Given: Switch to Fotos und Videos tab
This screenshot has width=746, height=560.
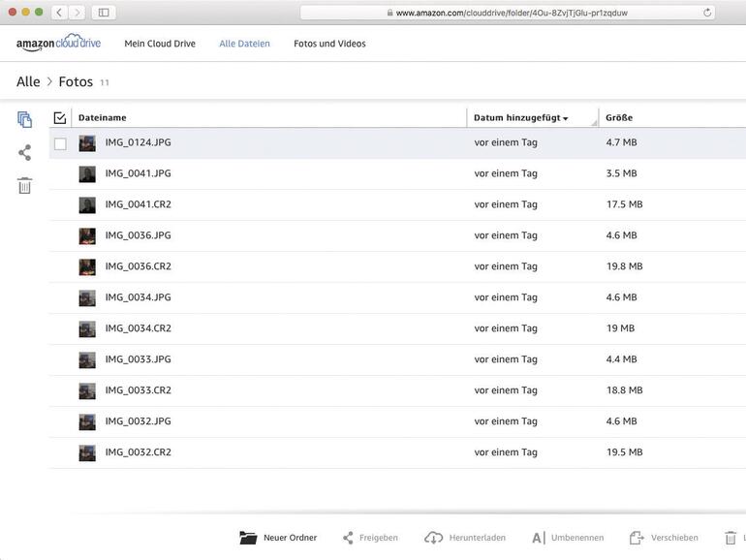Looking at the screenshot, I should pyautogui.click(x=329, y=44).
